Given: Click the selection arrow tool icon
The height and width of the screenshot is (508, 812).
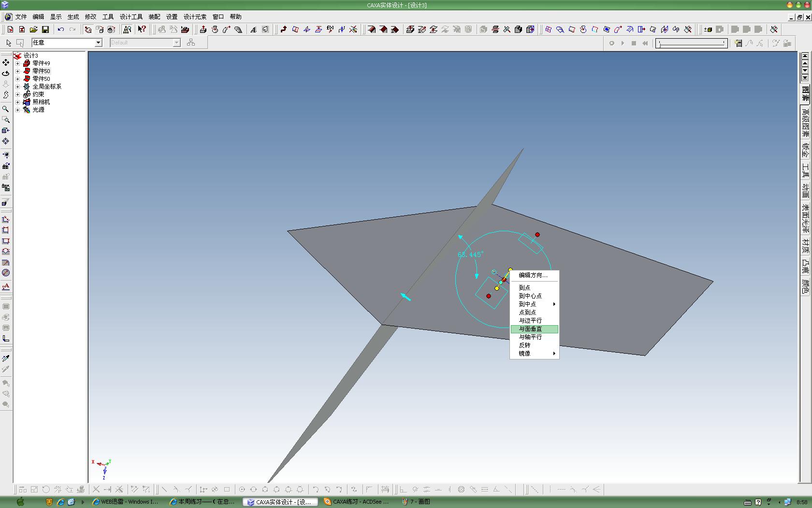Looking at the screenshot, I should click(x=9, y=43).
